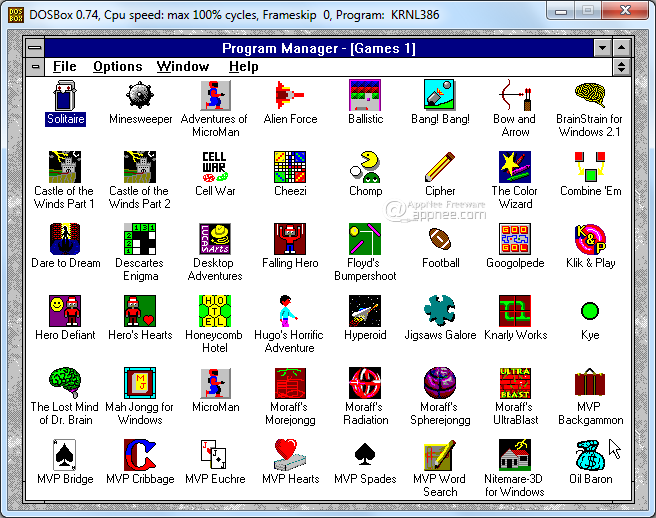Select the MVP Backgammon case icon
Viewport: 656px width, 518px height.
(x=590, y=383)
